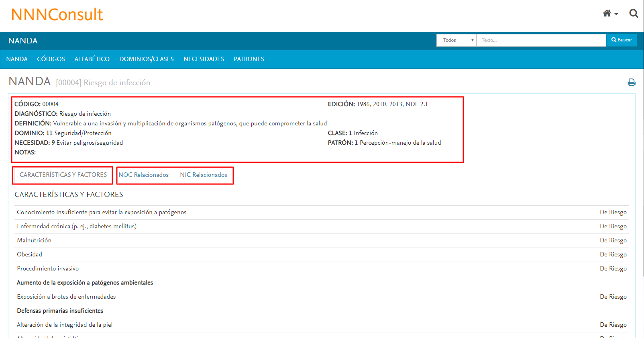Click the printer icon to print

pos(631,82)
